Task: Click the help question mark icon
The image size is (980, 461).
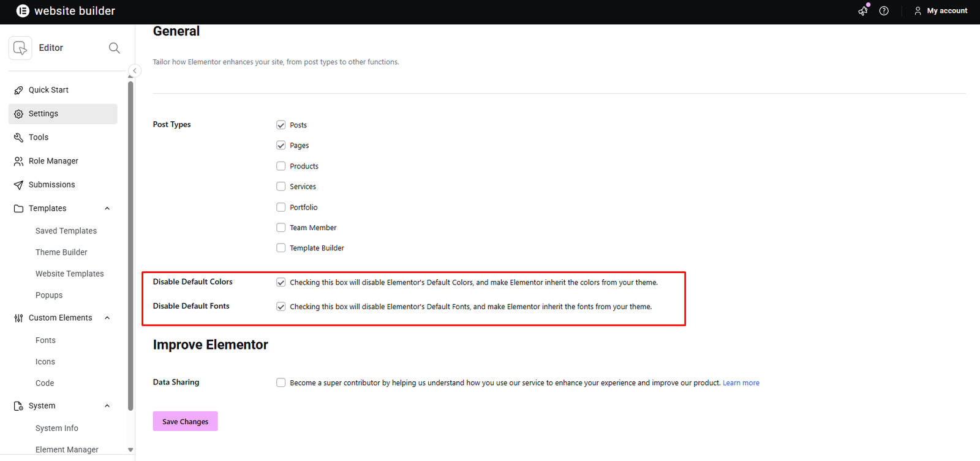Action: pos(884,11)
